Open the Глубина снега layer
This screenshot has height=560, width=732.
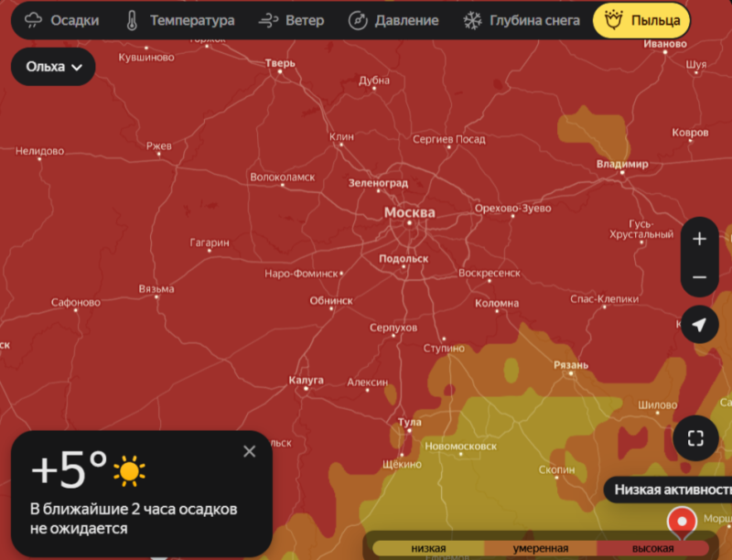pyautogui.click(x=522, y=20)
